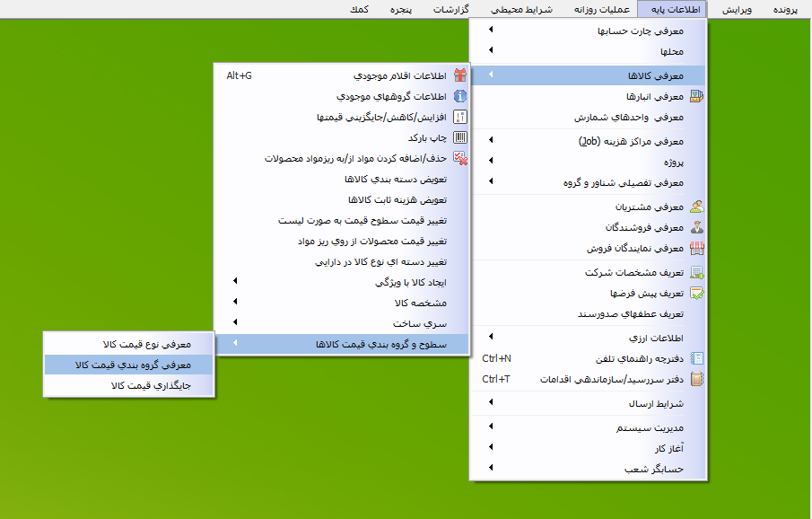The image size is (812, 519).
Task: Click the phone book icon for دفترچه راهنمای تلفن
Action: coord(695,358)
